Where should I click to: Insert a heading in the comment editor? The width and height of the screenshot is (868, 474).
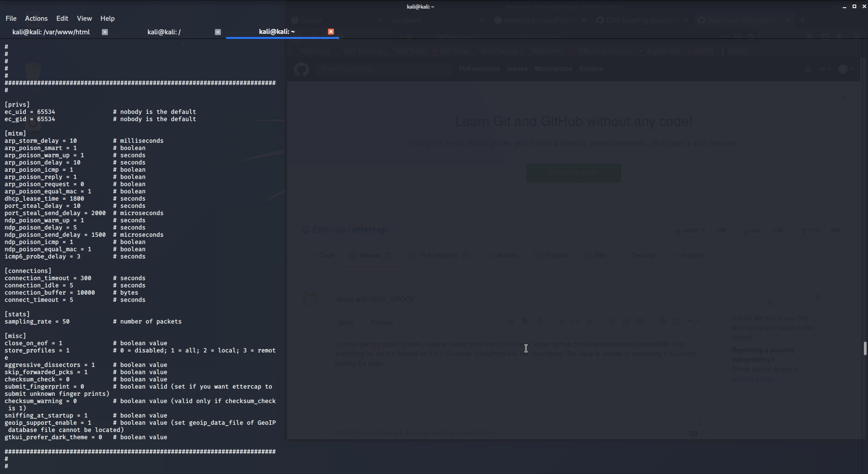point(511,321)
